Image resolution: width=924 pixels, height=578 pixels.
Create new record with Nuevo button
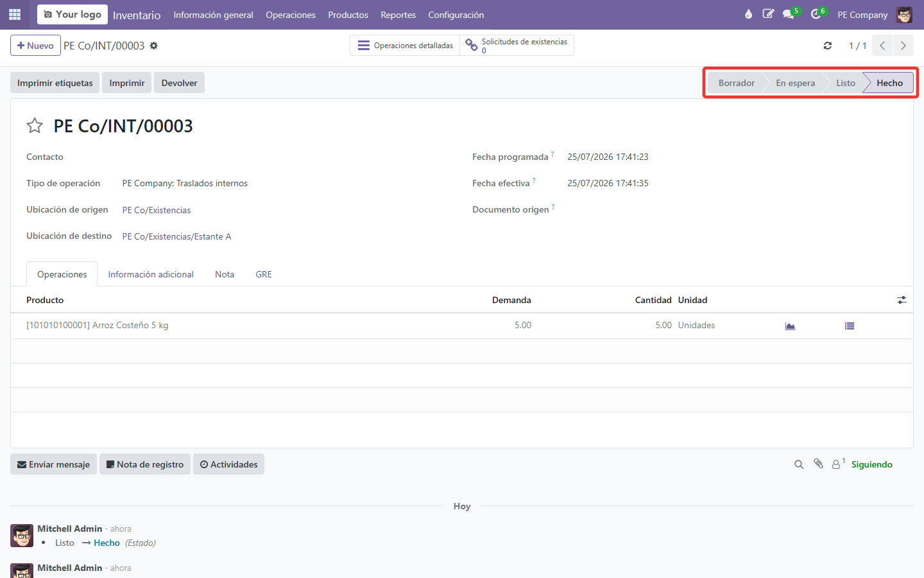click(35, 46)
